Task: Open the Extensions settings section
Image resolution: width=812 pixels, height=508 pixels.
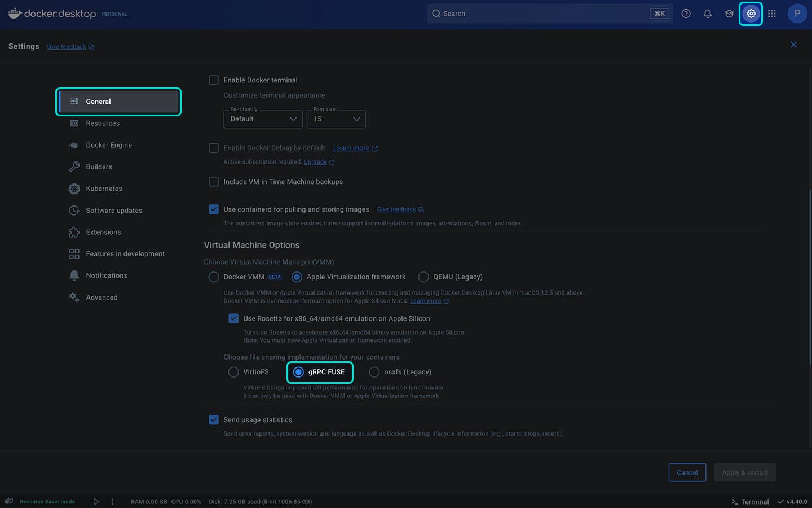Action: (x=103, y=231)
